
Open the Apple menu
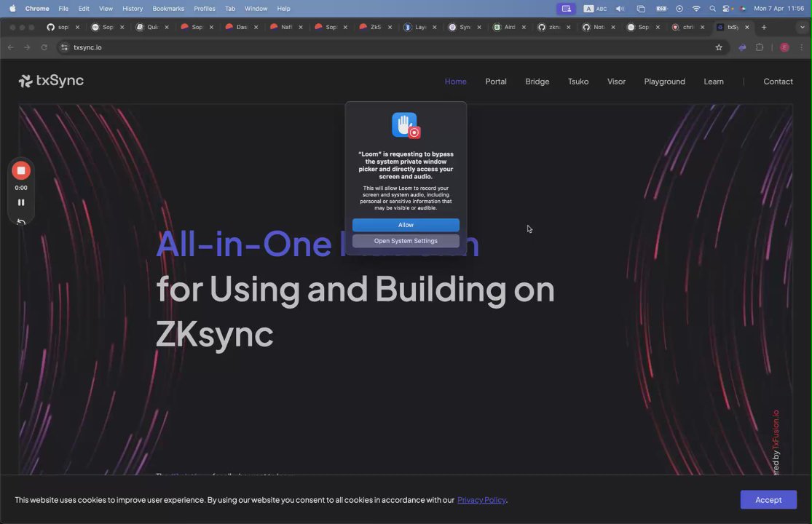pos(12,8)
